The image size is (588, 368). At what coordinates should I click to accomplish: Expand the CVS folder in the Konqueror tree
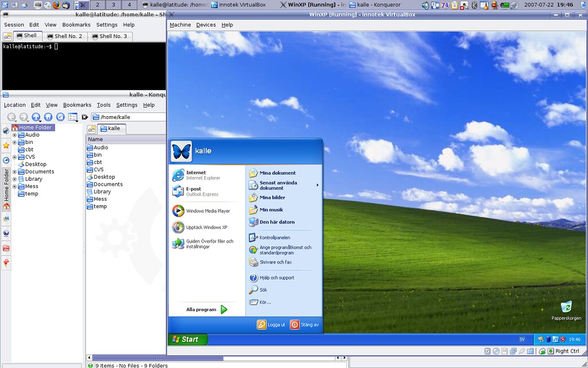(14, 157)
